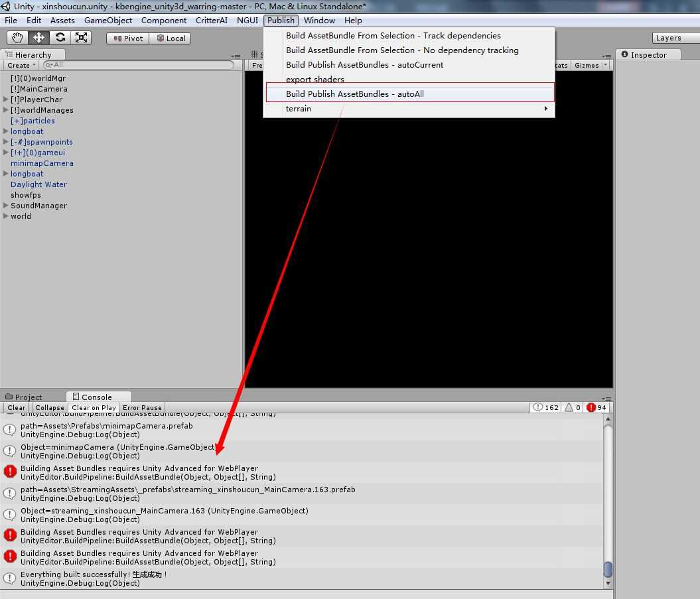Image resolution: width=700 pixels, height=599 pixels.
Task: Toggle errors filter showing 94
Action: [x=596, y=407]
